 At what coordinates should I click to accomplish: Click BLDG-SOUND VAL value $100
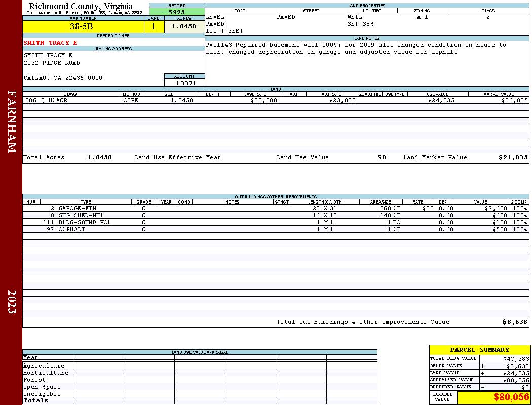(x=500, y=222)
